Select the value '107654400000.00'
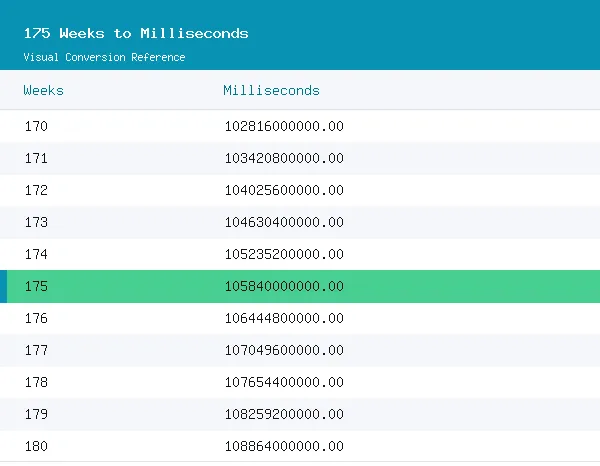This screenshot has width=600, height=466. [284, 382]
